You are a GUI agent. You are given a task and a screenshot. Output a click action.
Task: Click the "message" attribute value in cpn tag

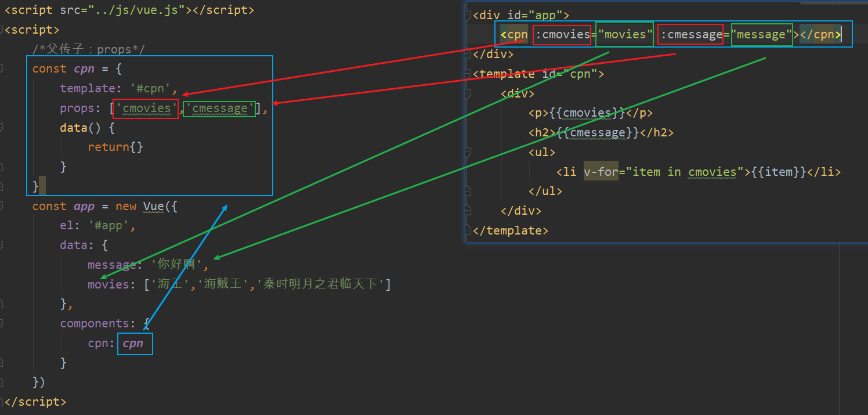(762, 35)
